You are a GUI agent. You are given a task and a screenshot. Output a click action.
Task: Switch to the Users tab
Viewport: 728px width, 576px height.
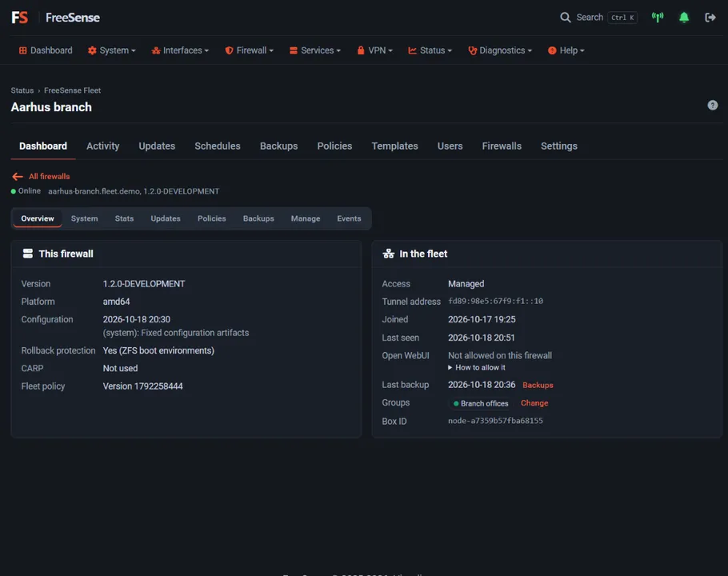[450, 146]
